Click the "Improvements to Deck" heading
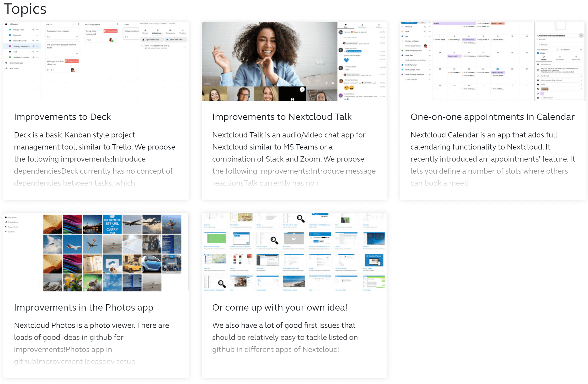This screenshot has width=588, height=384. pos(62,117)
